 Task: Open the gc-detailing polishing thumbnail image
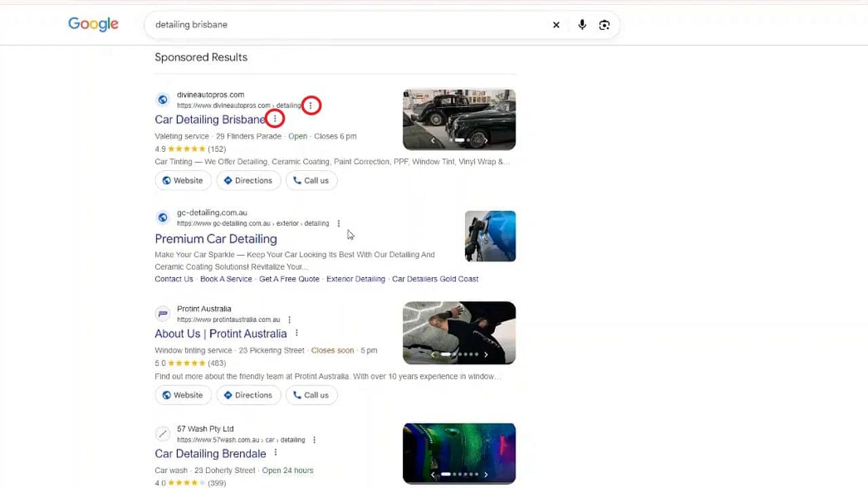[490, 236]
